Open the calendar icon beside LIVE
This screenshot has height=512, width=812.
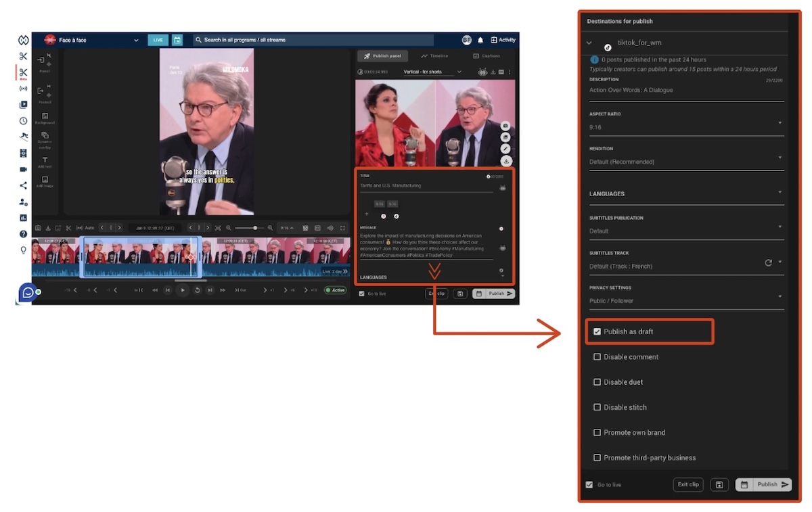[177, 40]
